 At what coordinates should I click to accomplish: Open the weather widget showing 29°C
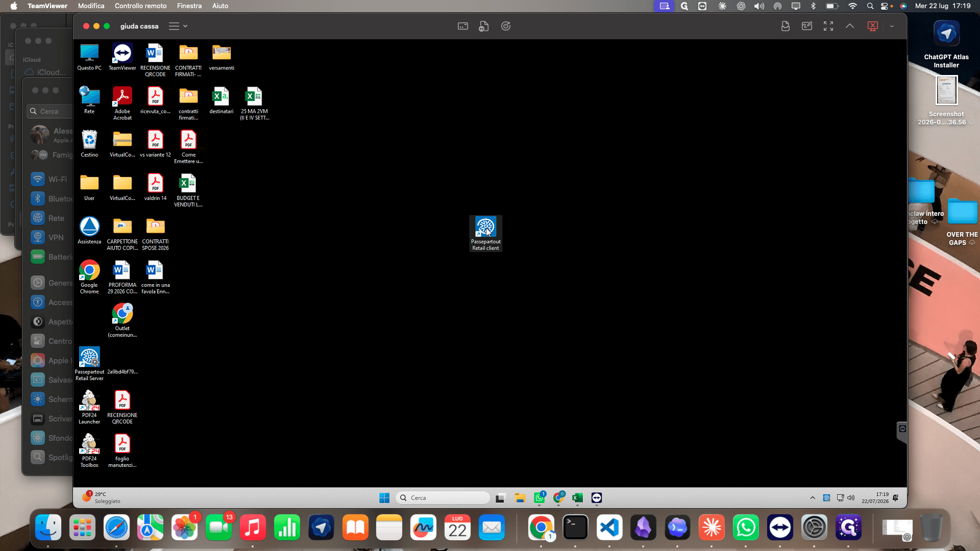102,498
